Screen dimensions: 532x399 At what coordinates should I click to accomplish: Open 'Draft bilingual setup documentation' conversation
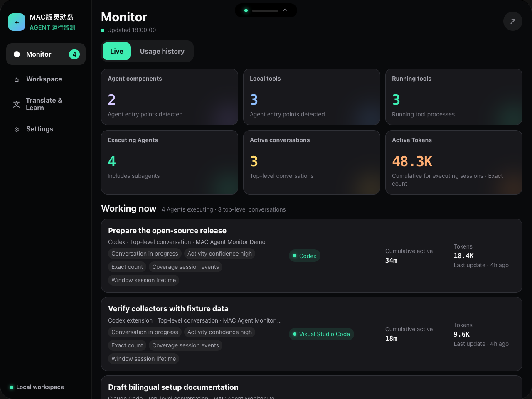click(312, 387)
